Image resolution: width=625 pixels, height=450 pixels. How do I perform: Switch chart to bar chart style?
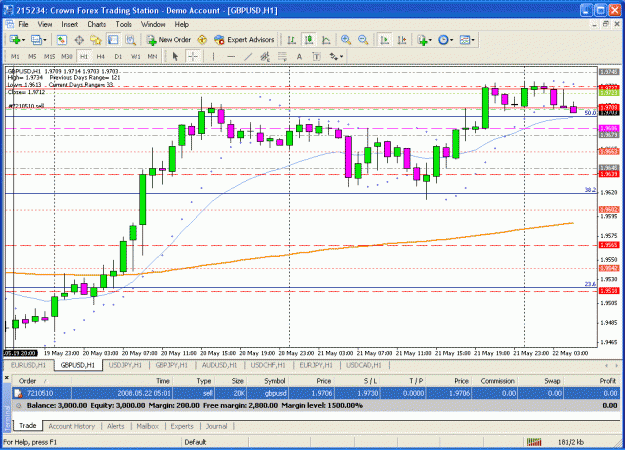pos(291,40)
